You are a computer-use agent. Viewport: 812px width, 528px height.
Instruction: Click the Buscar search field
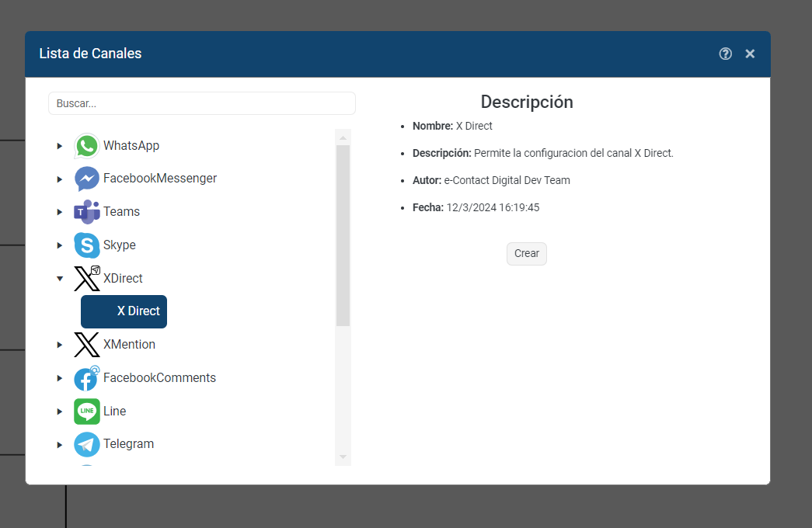[202, 103]
